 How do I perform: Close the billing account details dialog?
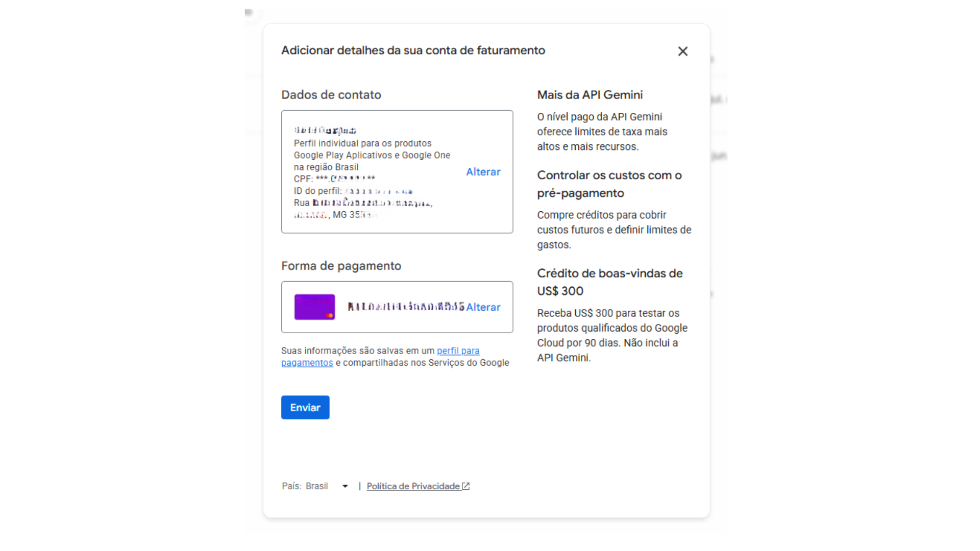click(682, 51)
